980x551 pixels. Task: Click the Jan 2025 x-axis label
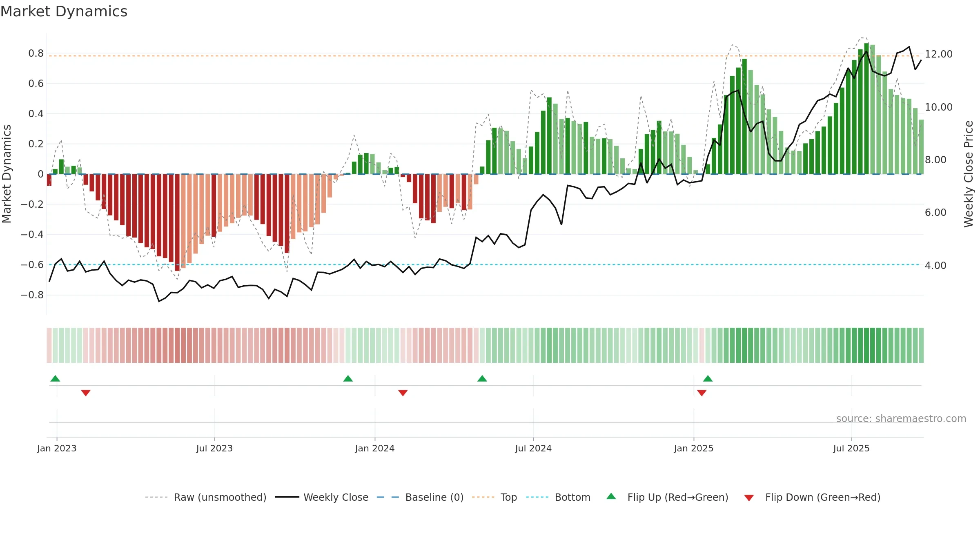tap(694, 448)
